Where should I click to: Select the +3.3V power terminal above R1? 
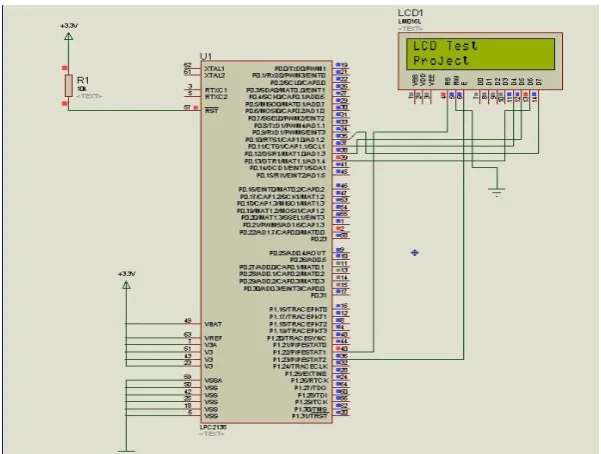[x=69, y=36]
